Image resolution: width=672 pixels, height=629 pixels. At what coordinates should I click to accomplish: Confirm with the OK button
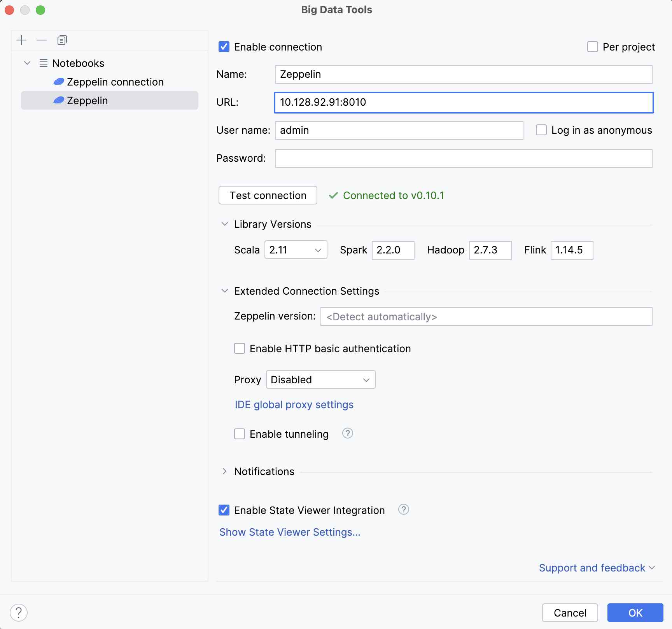[x=635, y=613]
